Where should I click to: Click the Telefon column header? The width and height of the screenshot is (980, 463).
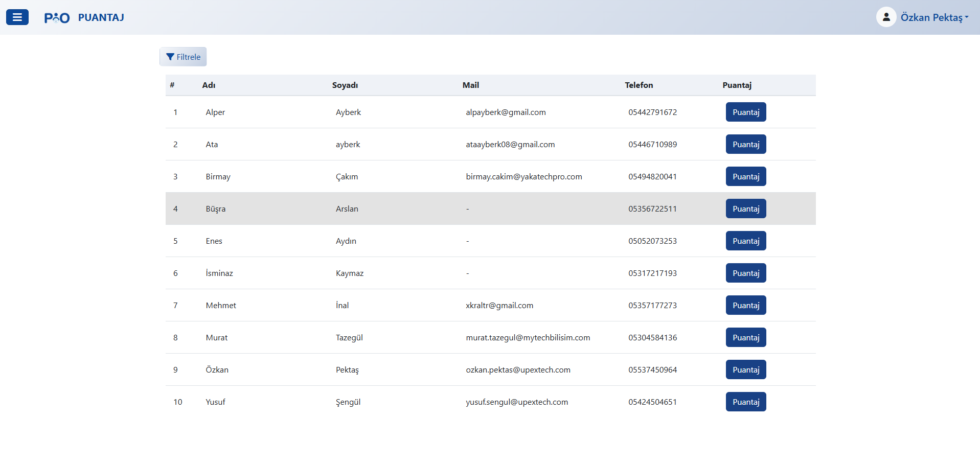tap(639, 85)
